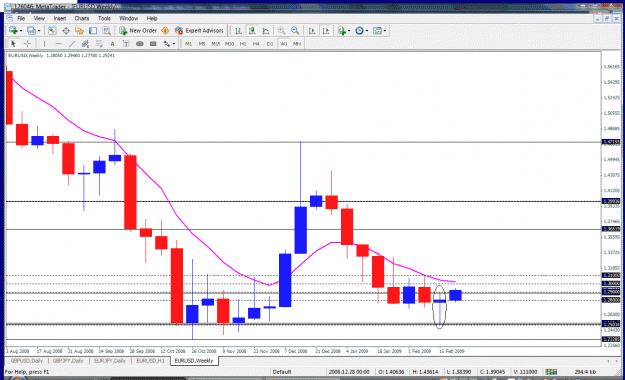Select the Ellipse drawing tool
Screen dimensions: 625x380
pos(140,44)
